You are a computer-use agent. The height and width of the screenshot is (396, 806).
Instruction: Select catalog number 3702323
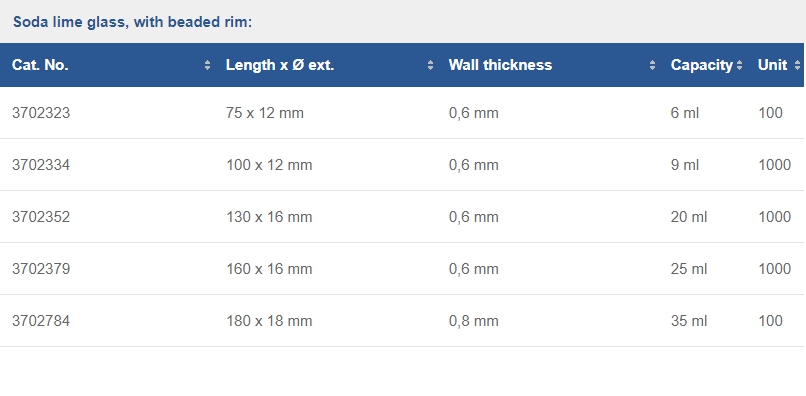pos(41,113)
